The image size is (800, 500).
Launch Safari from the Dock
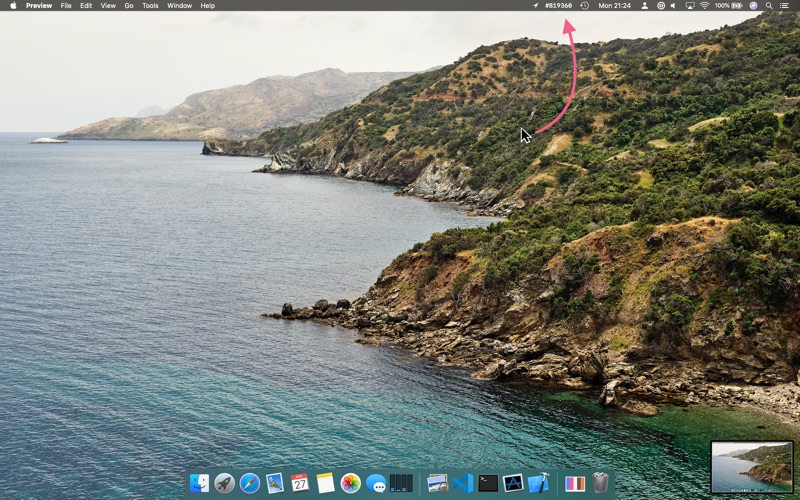(x=249, y=483)
